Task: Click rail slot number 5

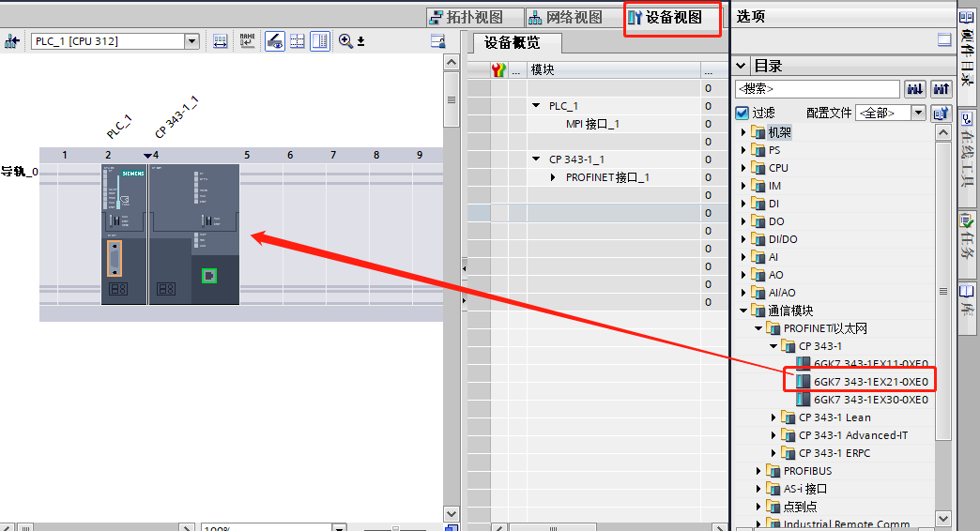Action: (247, 155)
